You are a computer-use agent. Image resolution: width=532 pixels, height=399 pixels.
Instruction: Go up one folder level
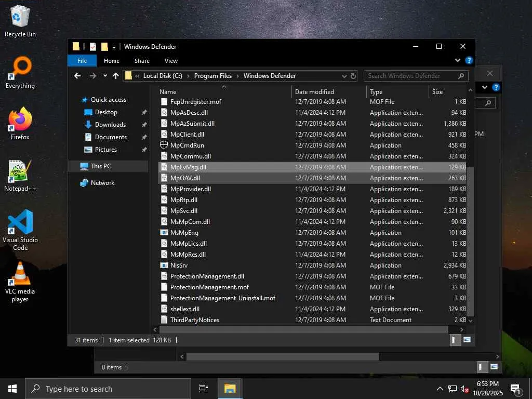(116, 76)
